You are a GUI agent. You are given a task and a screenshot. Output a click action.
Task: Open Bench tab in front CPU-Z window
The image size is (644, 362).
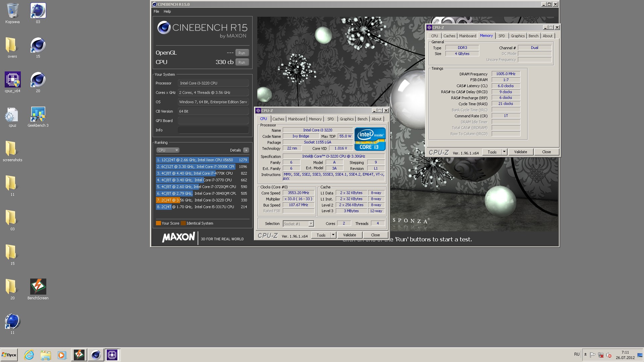click(x=362, y=119)
